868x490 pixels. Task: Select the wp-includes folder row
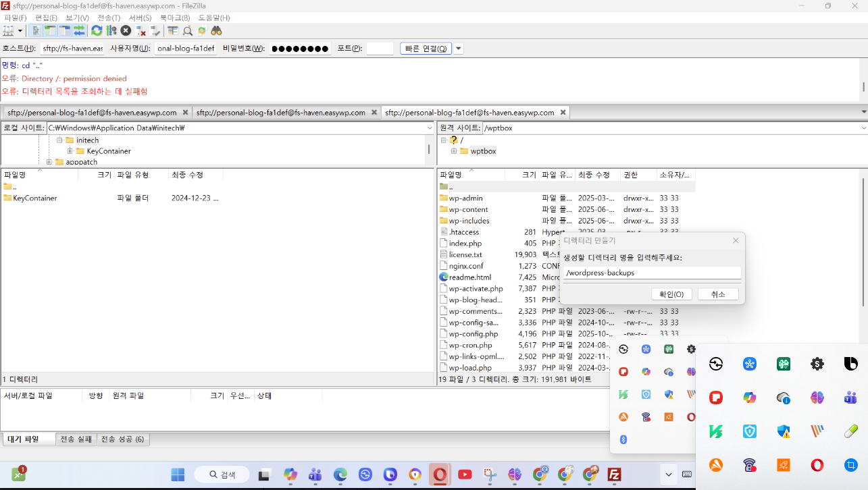tap(567, 221)
